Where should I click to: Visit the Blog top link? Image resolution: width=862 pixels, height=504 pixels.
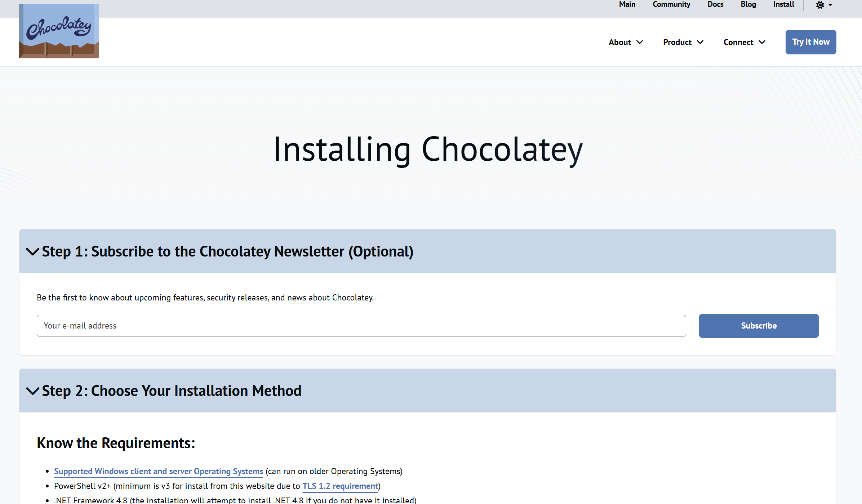tap(748, 4)
